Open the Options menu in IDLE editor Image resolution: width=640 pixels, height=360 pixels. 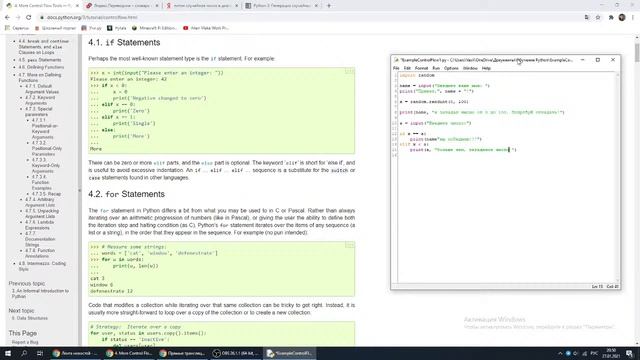[451, 68]
